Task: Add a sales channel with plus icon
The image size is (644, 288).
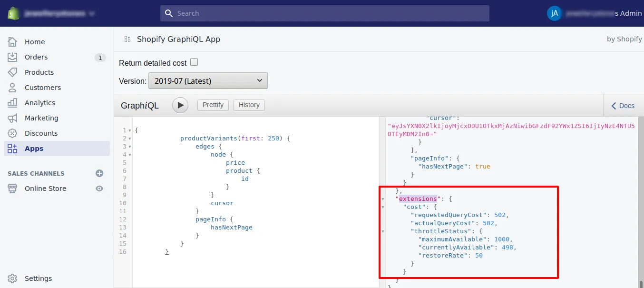Action: click(x=99, y=173)
